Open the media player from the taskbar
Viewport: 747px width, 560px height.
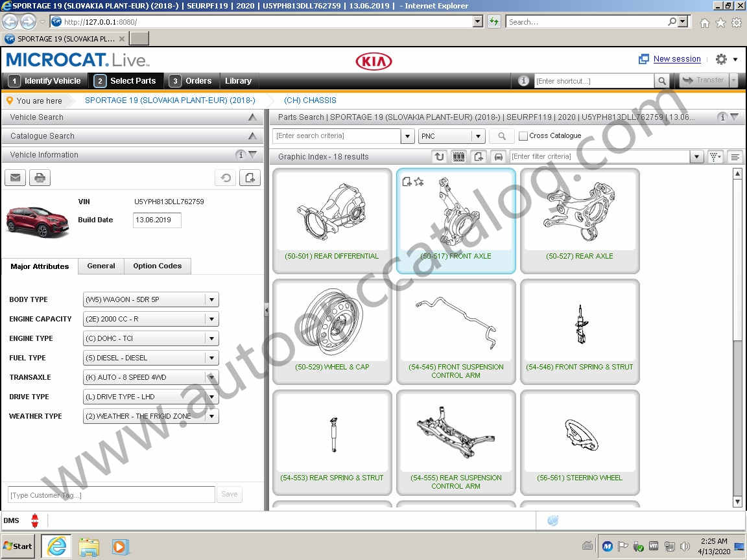(x=119, y=546)
